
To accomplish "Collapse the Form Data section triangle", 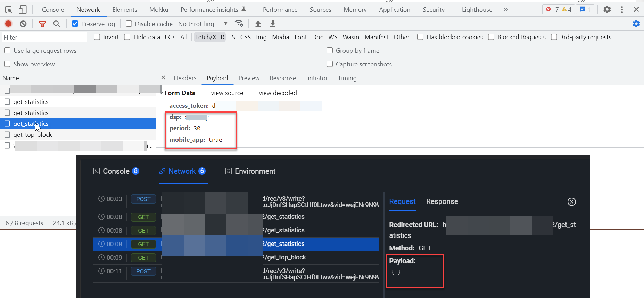I will (162, 93).
